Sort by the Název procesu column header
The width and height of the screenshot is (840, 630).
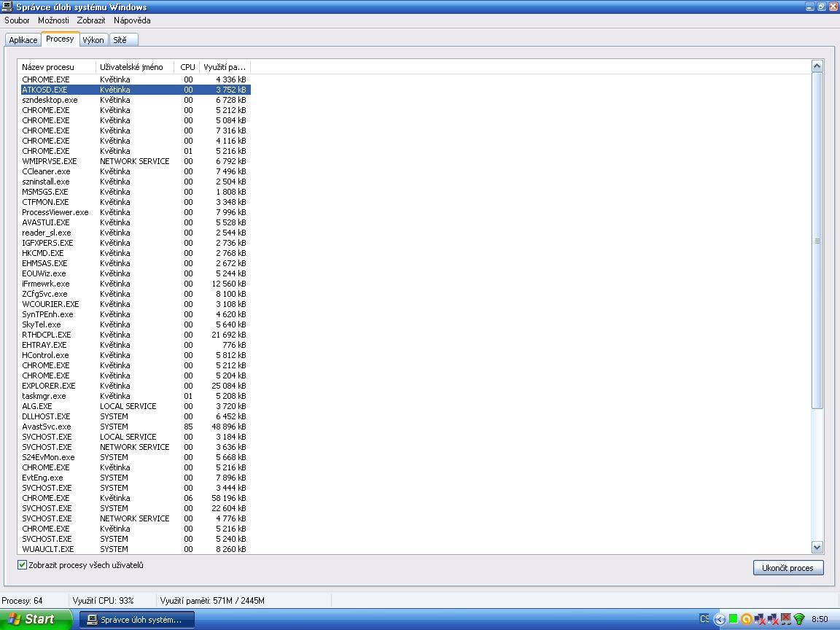(x=56, y=67)
